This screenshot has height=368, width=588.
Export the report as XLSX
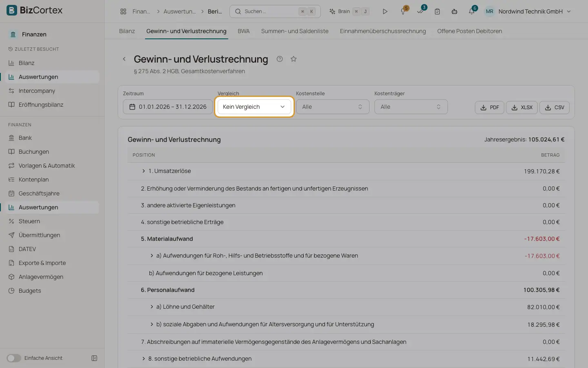pyautogui.click(x=522, y=108)
